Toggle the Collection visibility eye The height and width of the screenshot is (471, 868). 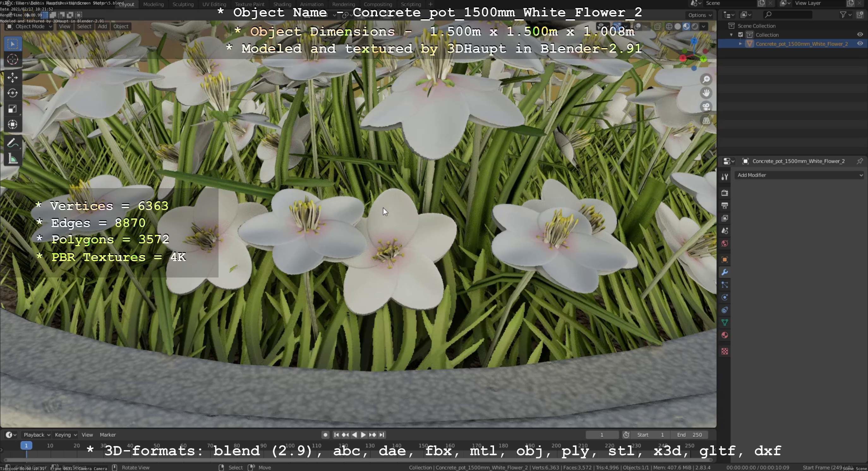[859, 35]
